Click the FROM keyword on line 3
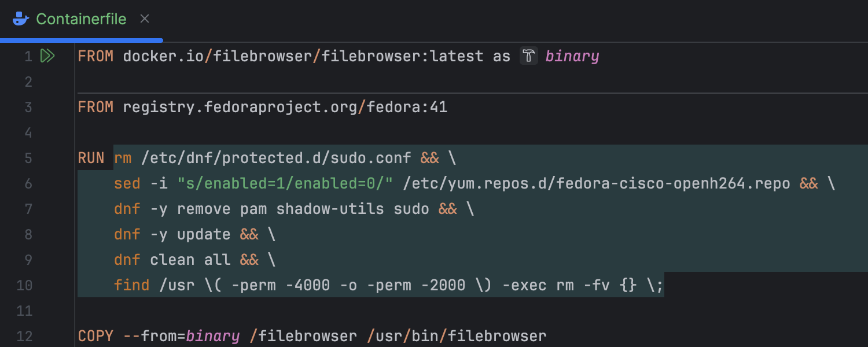 tap(95, 107)
